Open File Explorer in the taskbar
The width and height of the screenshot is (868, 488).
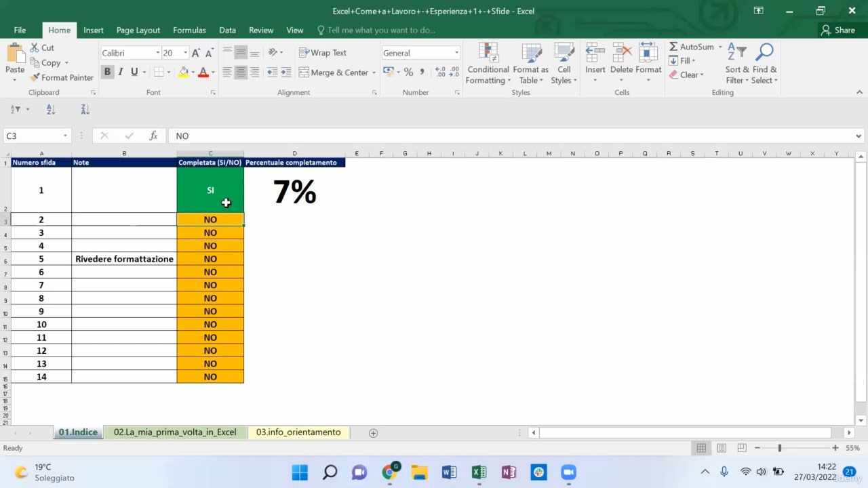click(x=419, y=472)
